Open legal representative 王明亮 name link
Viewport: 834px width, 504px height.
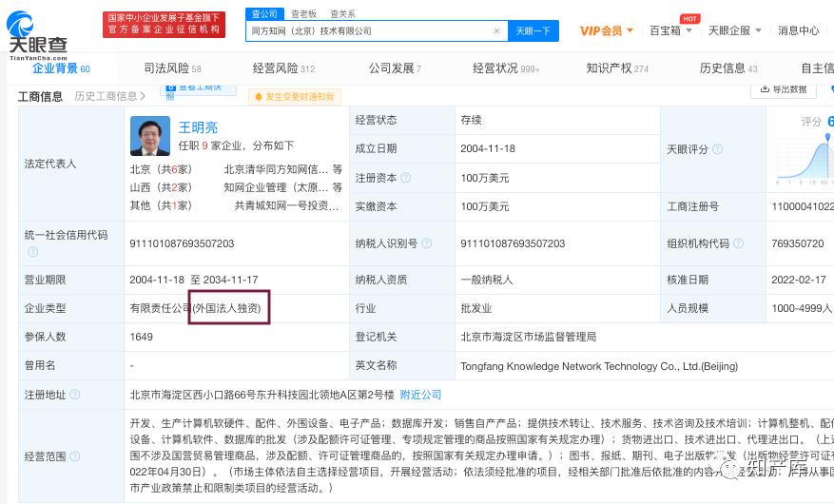click(198, 127)
